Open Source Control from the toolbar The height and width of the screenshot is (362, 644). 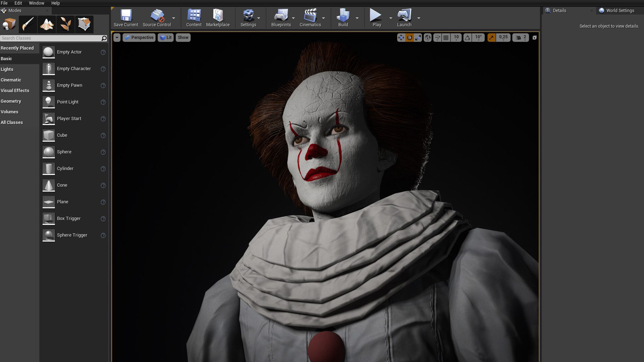click(157, 18)
